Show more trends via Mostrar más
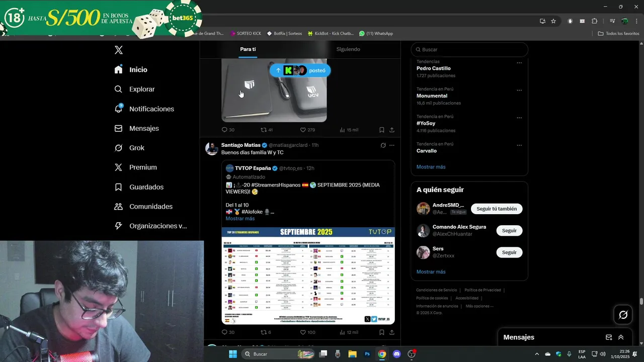Viewport: 644px width, 362px height. pos(431,167)
